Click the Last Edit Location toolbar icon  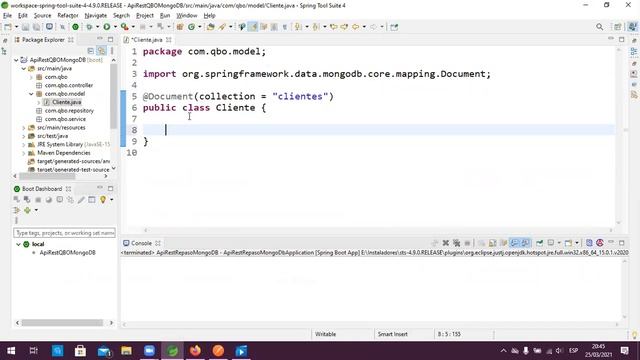point(333,27)
